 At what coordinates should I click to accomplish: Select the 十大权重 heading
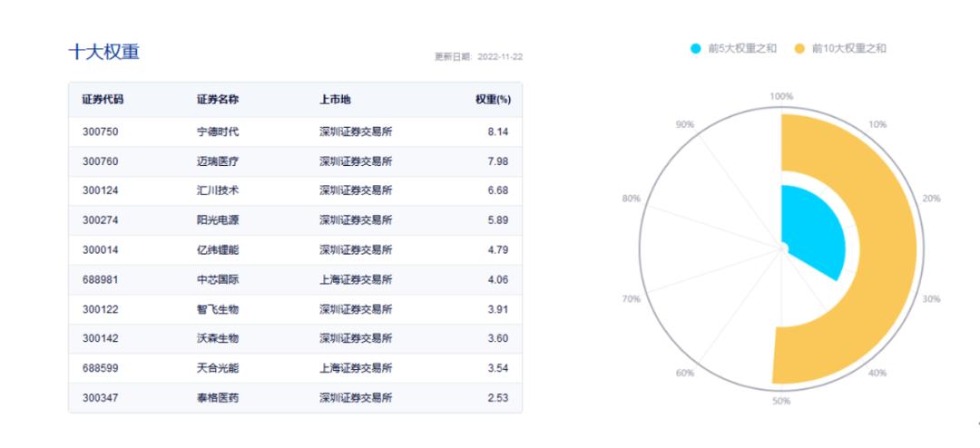tap(103, 52)
